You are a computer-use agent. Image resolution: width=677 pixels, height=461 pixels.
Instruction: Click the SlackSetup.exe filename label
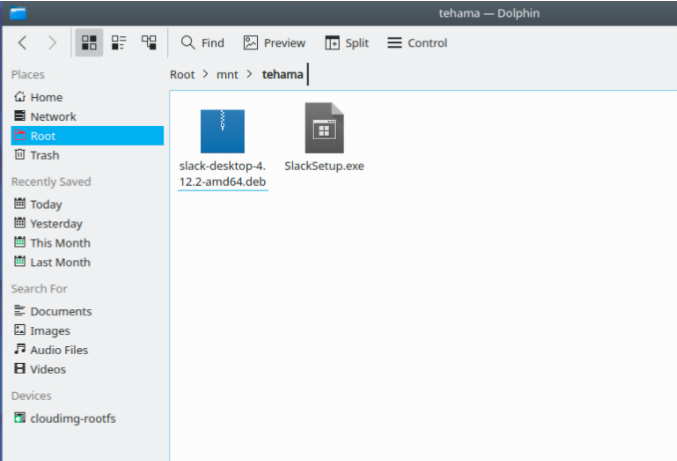click(x=324, y=166)
